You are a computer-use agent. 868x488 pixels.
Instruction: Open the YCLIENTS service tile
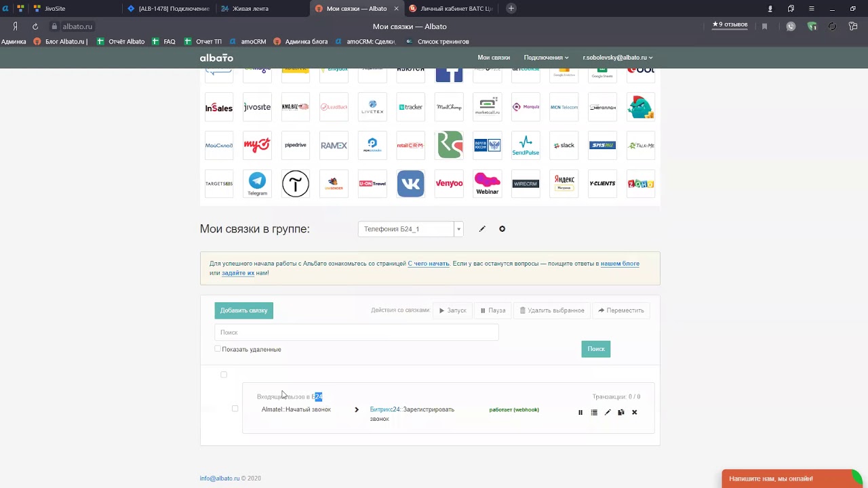tap(602, 184)
